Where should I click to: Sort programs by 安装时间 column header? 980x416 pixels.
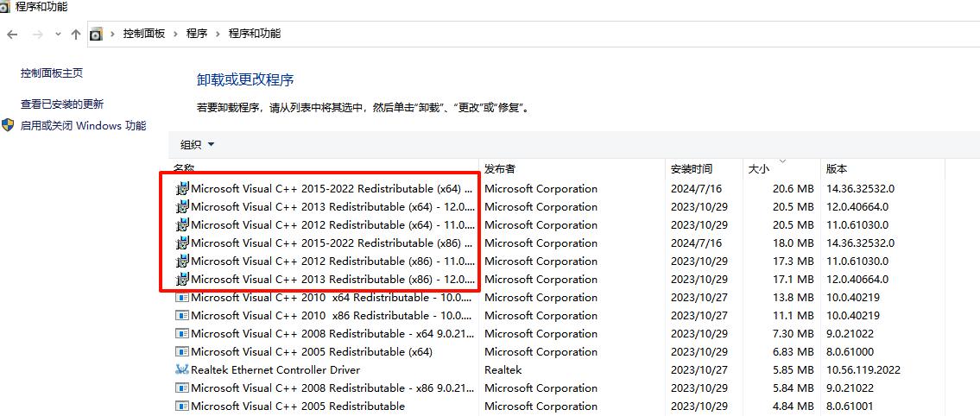point(691,168)
